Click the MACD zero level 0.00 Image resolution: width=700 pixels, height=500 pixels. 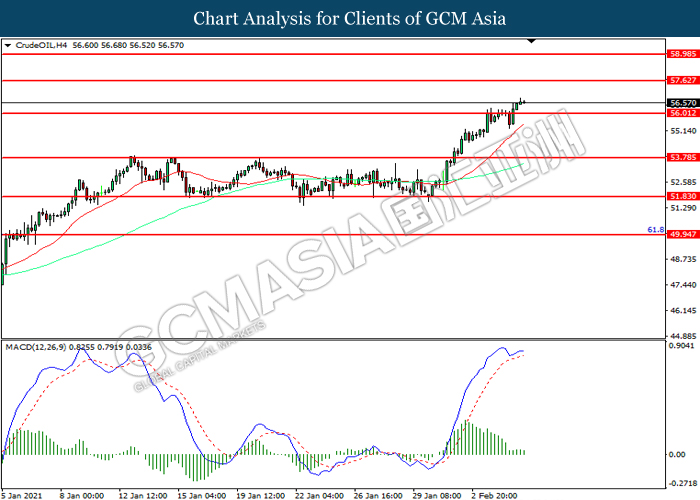coord(678,454)
